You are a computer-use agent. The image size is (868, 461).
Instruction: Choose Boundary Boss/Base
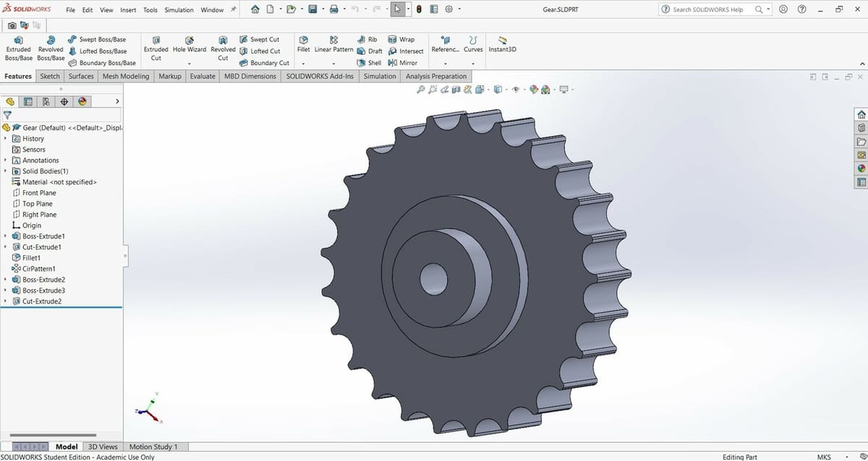point(101,63)
